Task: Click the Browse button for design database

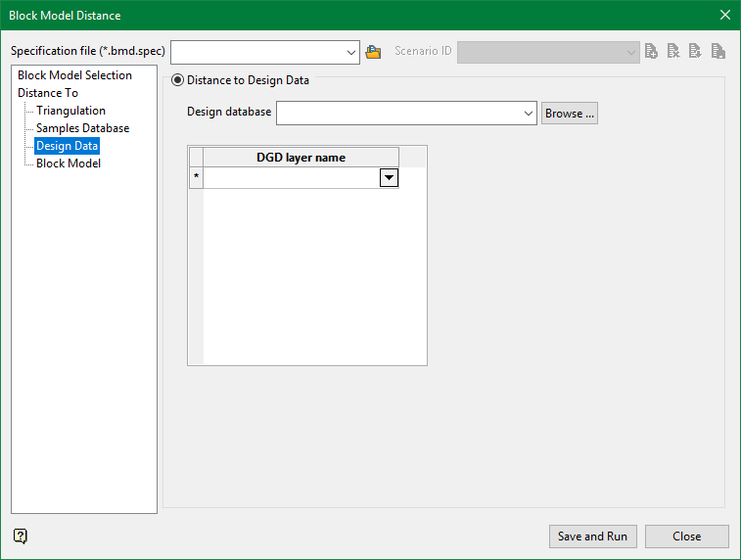Action: [x=569, y=114]
